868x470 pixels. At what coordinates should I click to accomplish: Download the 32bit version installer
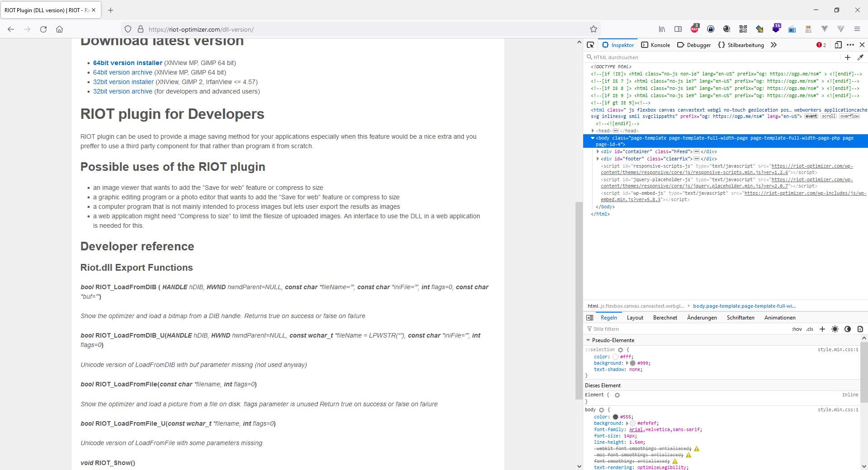pyautogui.click(x=123, y=82)
